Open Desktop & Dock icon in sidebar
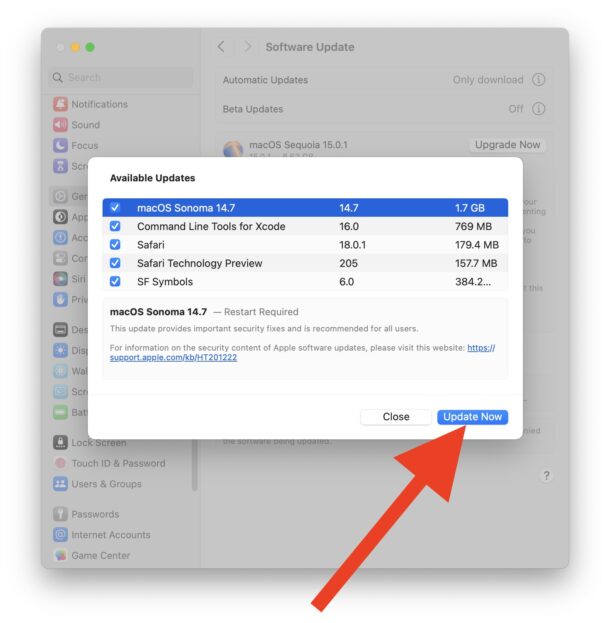The height and width of the screenshot is (623, 610). tap(60, 330)
